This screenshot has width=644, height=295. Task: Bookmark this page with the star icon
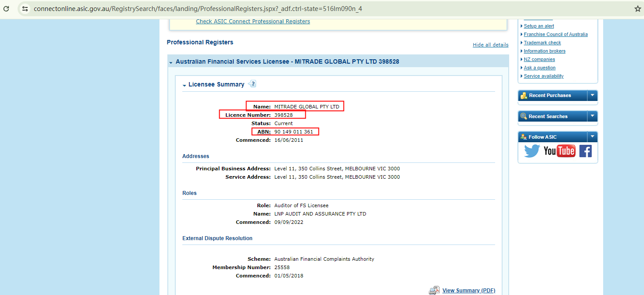pos(637,9)
